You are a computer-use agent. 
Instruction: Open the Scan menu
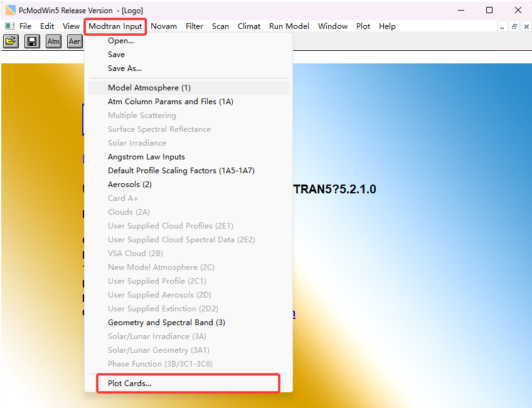(220, 26)
